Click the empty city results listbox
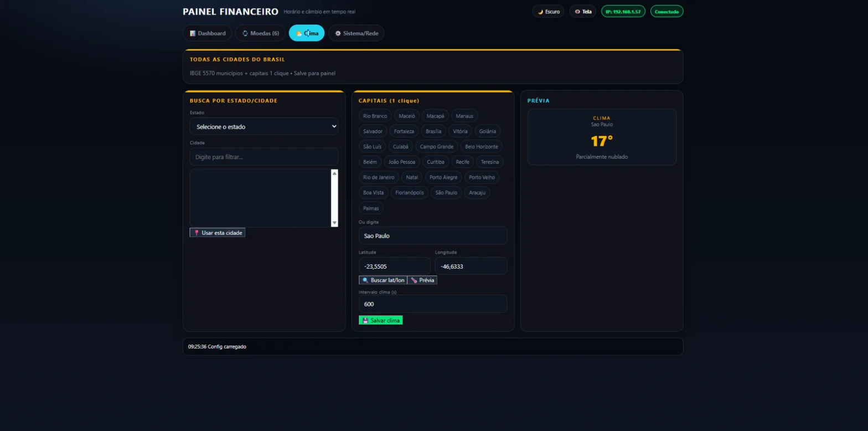The image size is (868, 431). pyautogui.click(x=260, y=198)
